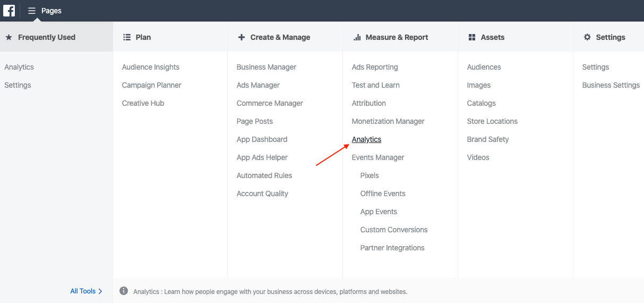This screenshot has height=303, width=644.
Task: Open Audiences under Assets
Action: (484, 67)
